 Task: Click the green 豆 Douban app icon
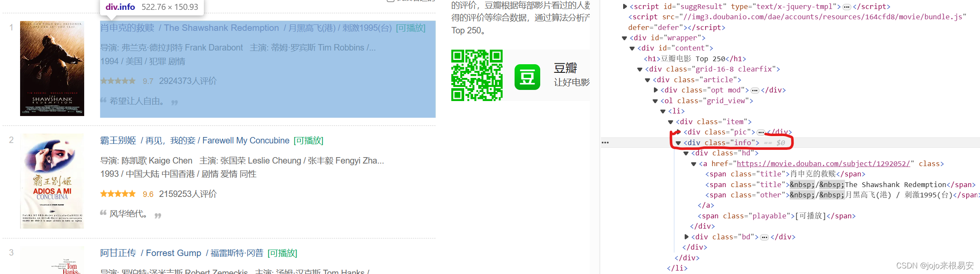(x=527, y=77)
